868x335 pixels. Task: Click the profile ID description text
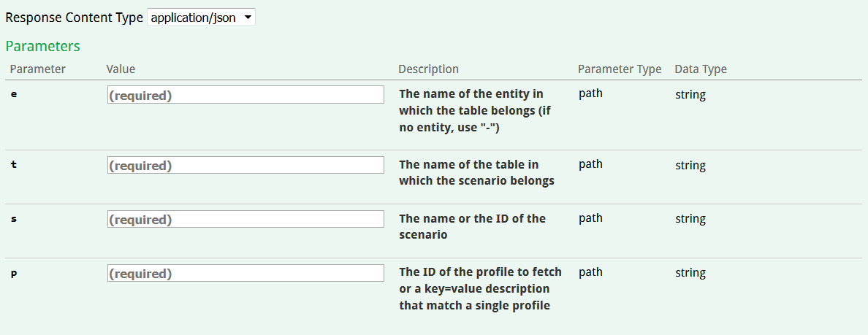coord(480,288)
